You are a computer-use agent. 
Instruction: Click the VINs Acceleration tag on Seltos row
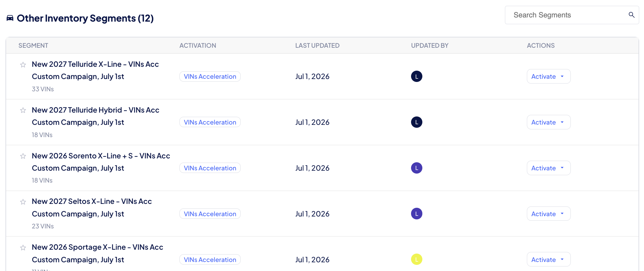[x=210, y=214]
